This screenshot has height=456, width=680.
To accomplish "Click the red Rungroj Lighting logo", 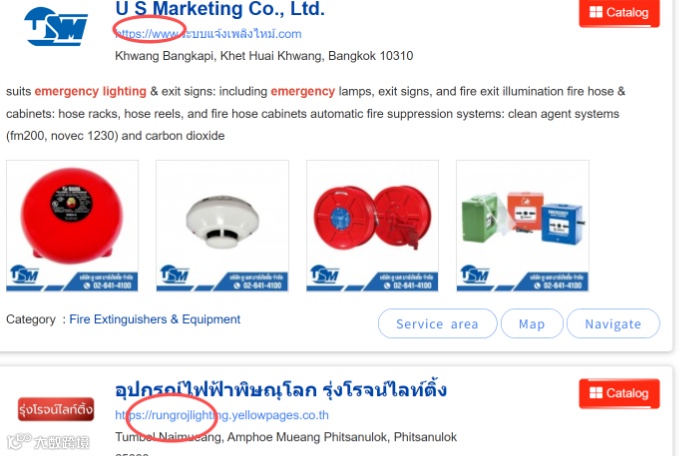I will pyautogui.click(x=56, y=409).
